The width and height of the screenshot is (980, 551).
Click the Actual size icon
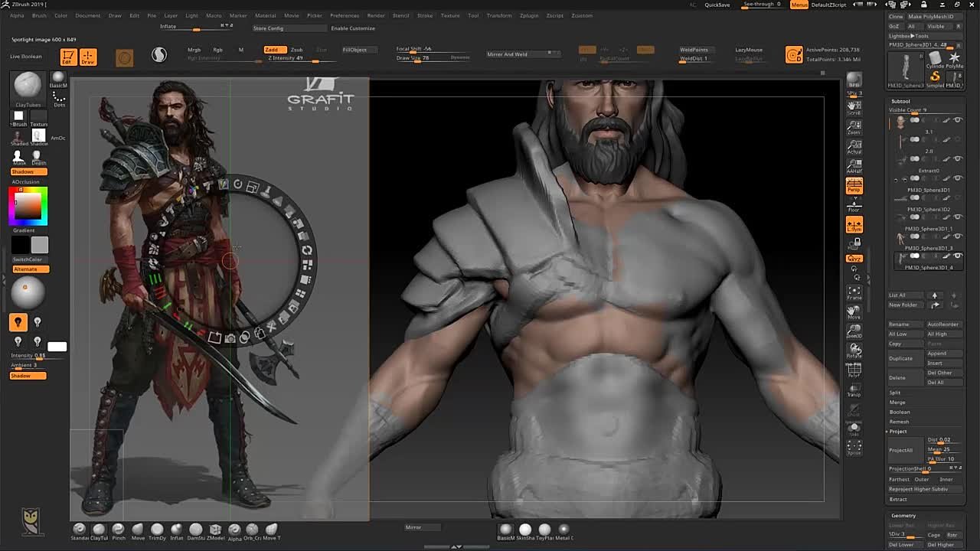(x=854, y=146)
